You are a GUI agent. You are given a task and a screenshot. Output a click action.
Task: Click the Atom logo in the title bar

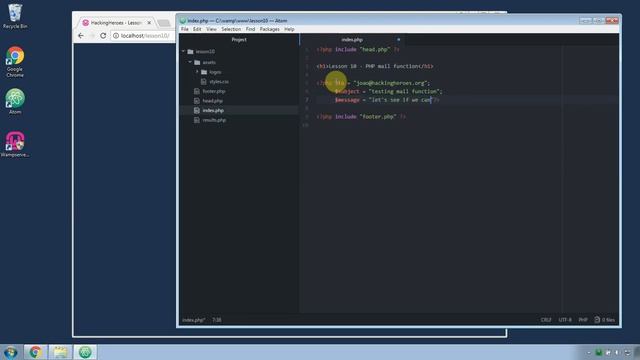click(183, 20)
